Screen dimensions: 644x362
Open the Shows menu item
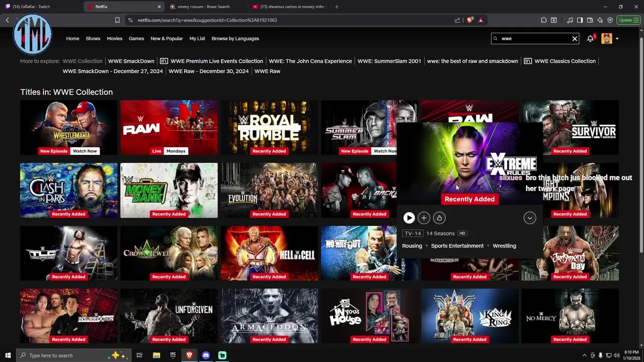93,38
